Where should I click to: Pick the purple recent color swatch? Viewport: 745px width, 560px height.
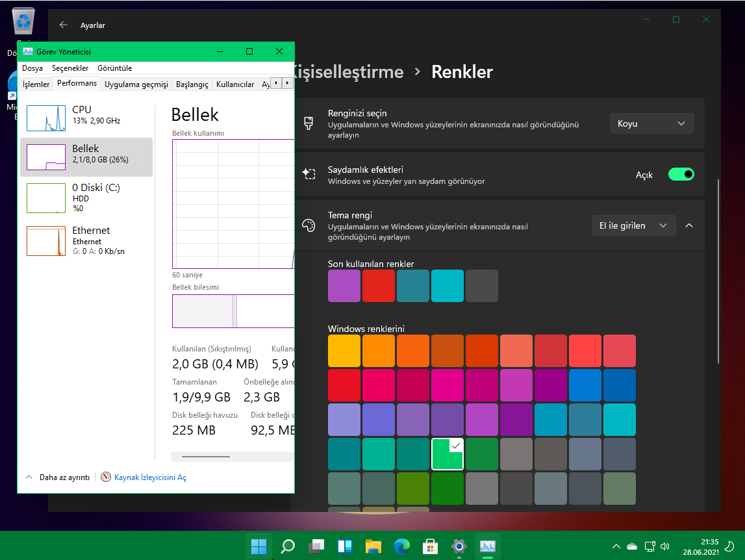tap(344, 286)
